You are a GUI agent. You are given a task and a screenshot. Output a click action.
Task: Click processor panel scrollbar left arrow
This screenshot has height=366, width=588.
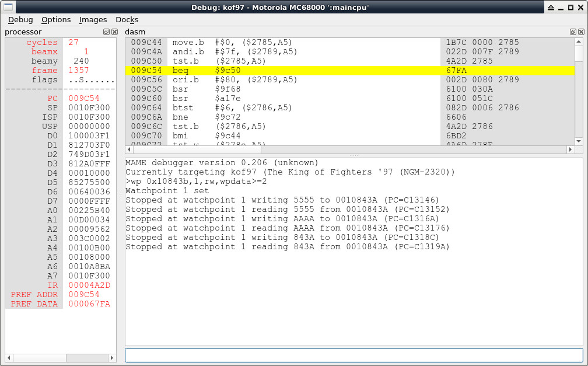click(9, 358)
